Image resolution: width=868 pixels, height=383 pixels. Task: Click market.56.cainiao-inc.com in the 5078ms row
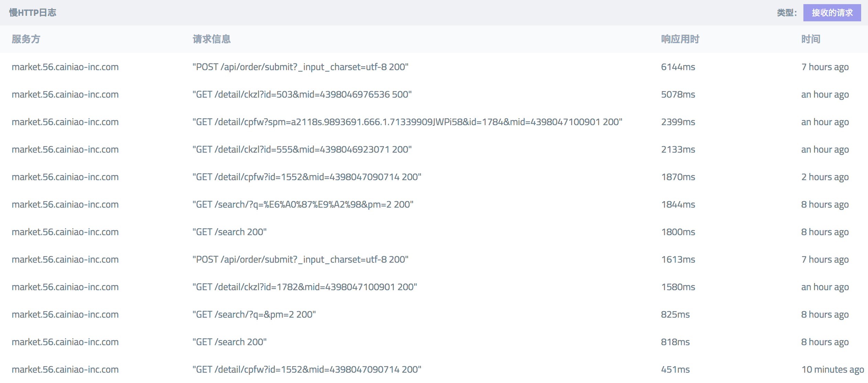pyautogui.click(x=65, y=94)
